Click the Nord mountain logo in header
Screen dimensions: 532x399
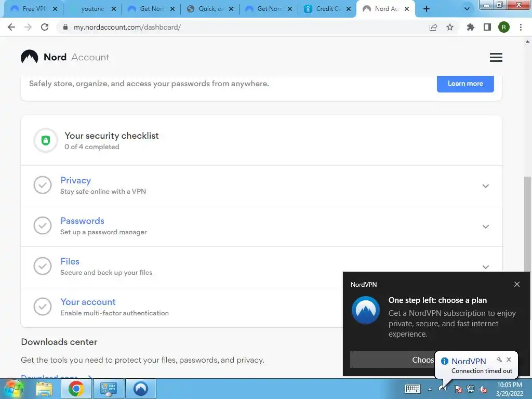pos(30,57)
